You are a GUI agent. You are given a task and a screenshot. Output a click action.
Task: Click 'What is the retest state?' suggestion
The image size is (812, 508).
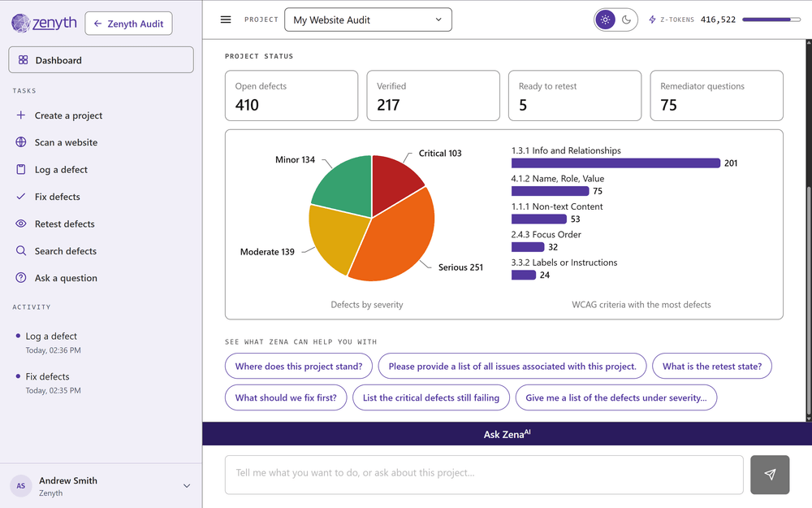point(712,367)
